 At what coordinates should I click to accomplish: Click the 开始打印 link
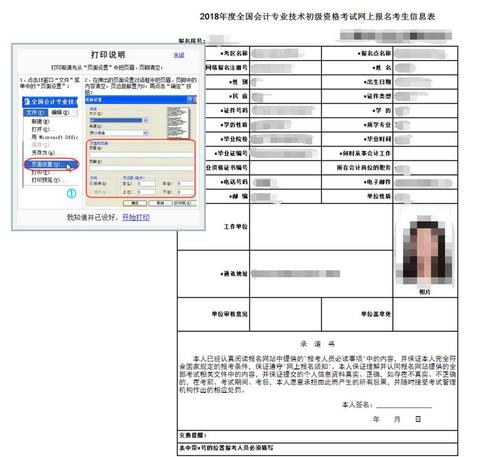click(x=136, y=217)
